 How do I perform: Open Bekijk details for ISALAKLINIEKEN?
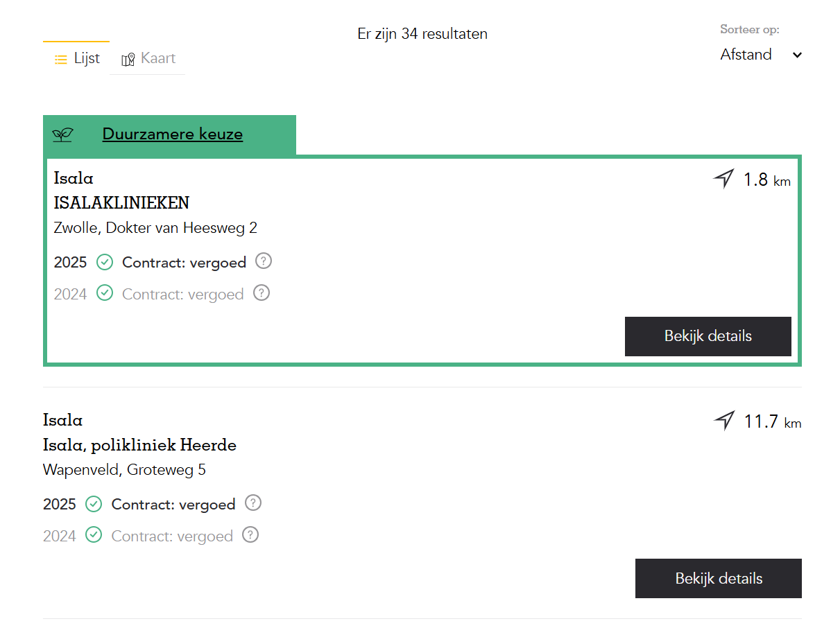(708, 336)
